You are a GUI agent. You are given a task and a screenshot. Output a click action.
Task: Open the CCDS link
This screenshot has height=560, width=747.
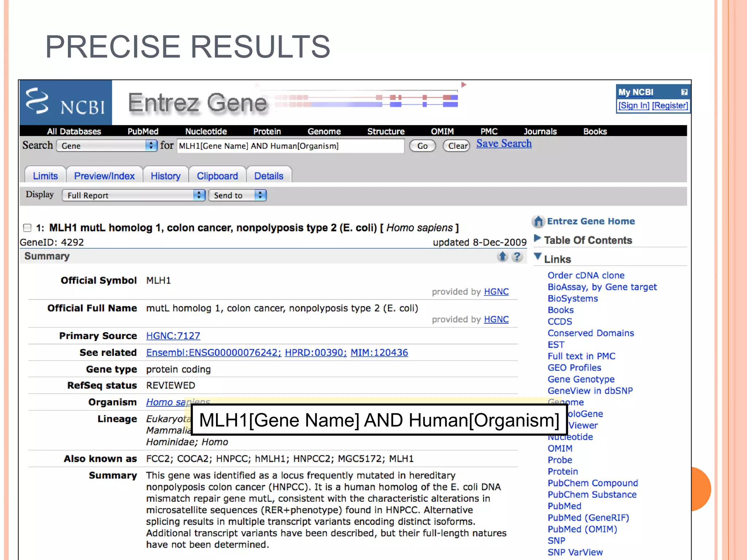pos(560,322)
